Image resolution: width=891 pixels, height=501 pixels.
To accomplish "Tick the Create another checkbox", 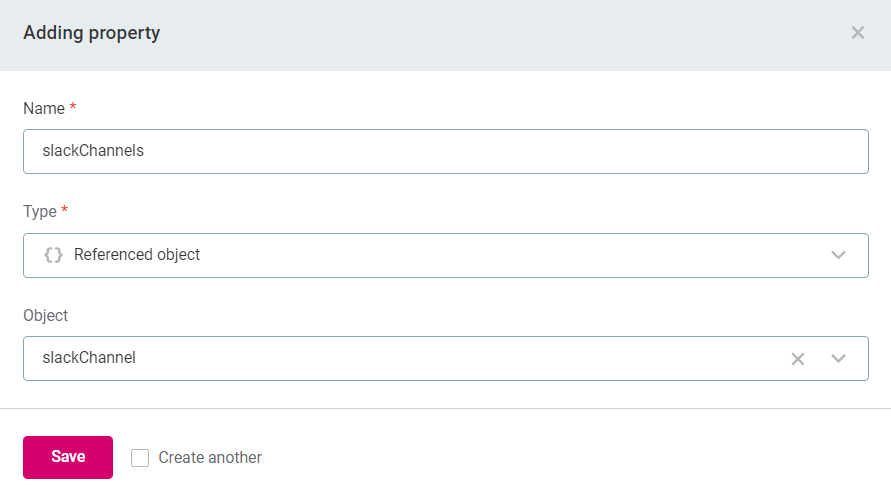I will [x=140, y=458].
